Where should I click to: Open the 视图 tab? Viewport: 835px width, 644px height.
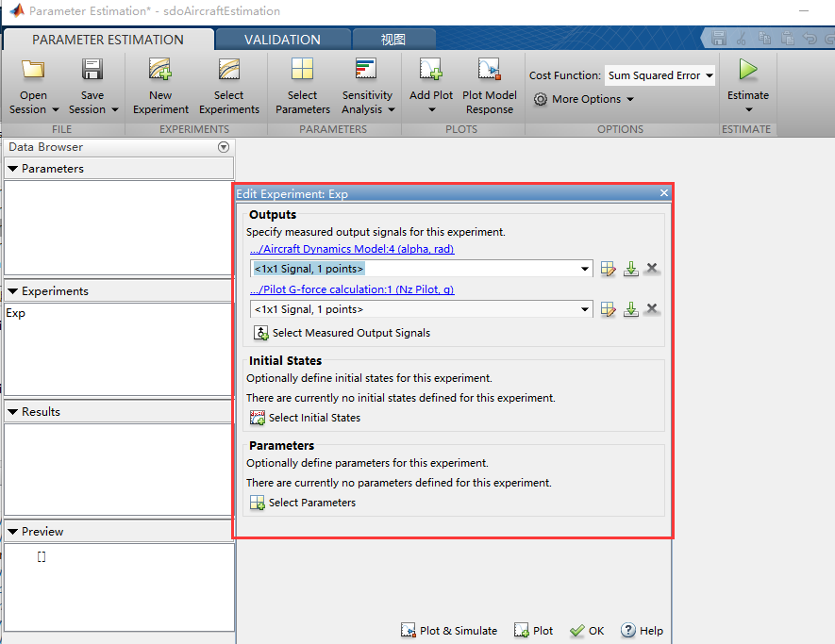(393, 40)
